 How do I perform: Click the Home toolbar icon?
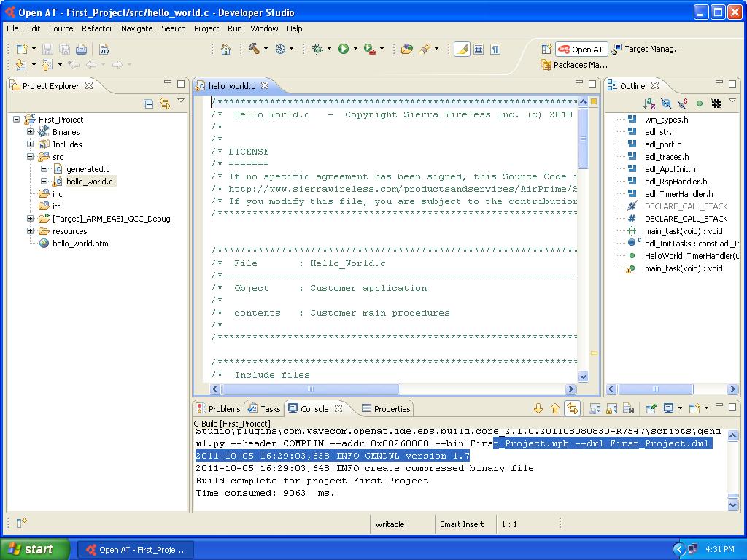pyautogui.click(x=226, y=49)
